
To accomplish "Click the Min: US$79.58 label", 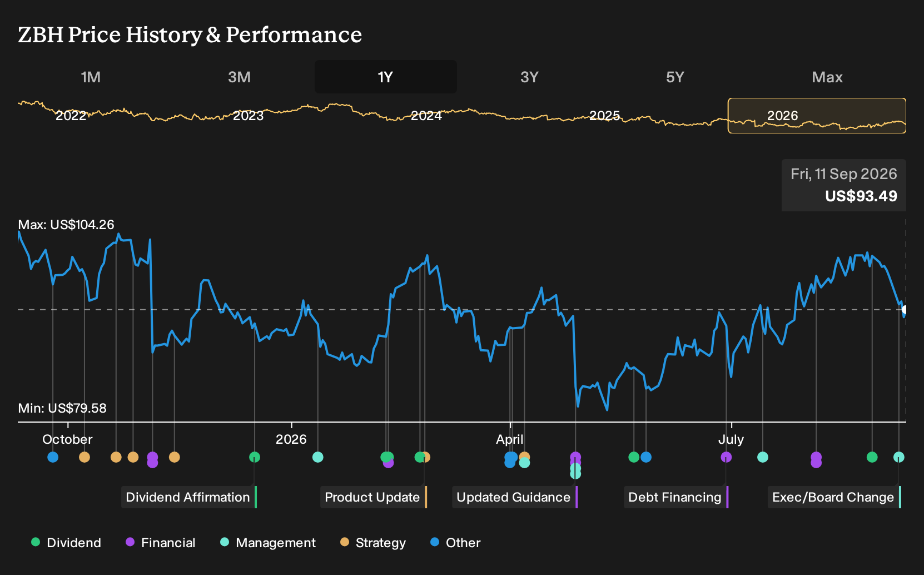I will coord(62,408).
